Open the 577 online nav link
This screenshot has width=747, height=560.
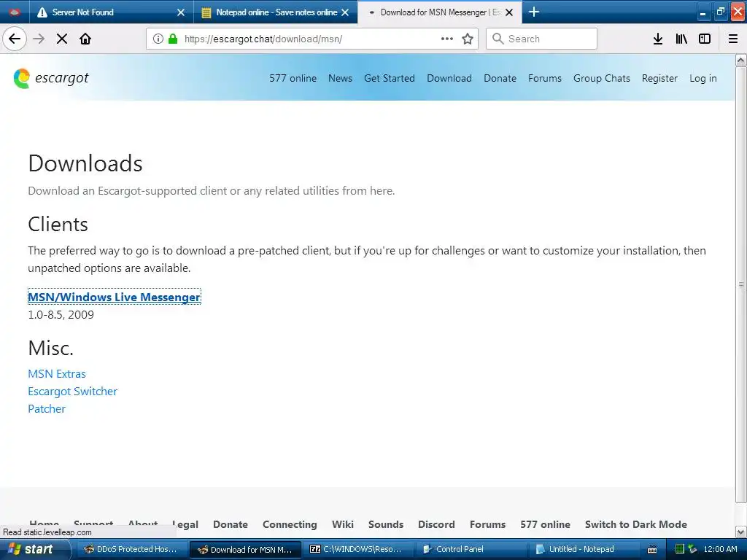tap(293, 78)
